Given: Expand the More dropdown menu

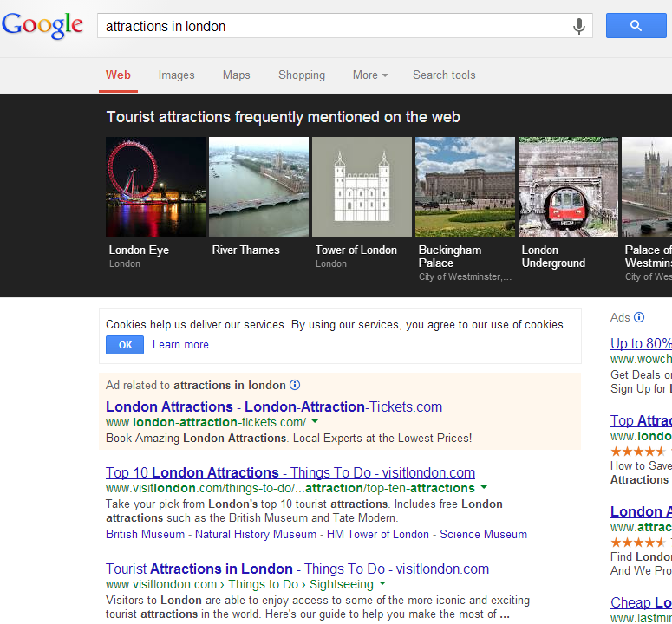Looking at the screenshot, I should [x=370, y=75].
